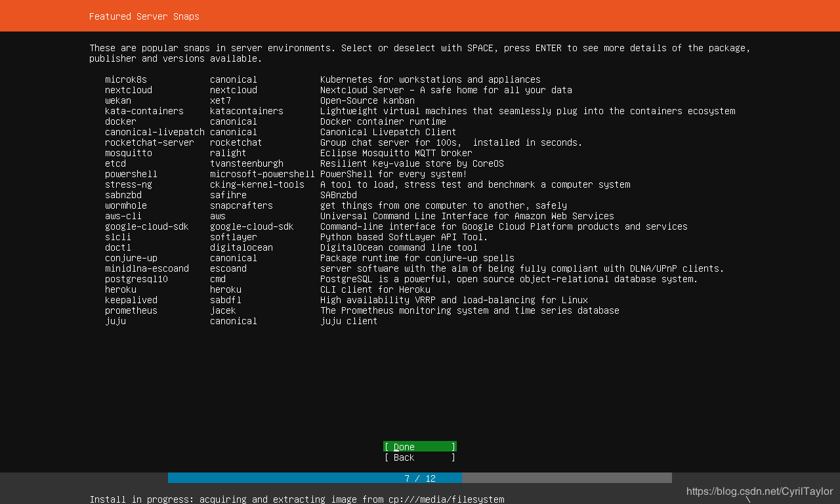Select the docker snap name
This screenshot has height=504, width=840.
click(121, 121)
